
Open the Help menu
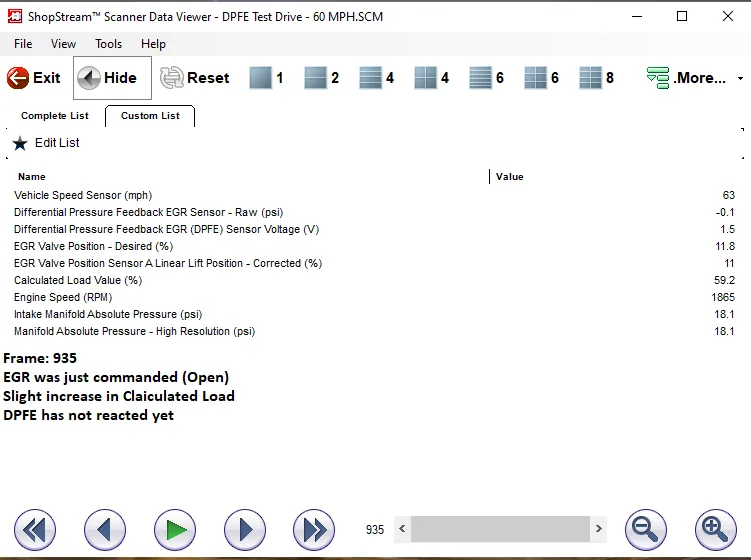[x=153, y=44]
